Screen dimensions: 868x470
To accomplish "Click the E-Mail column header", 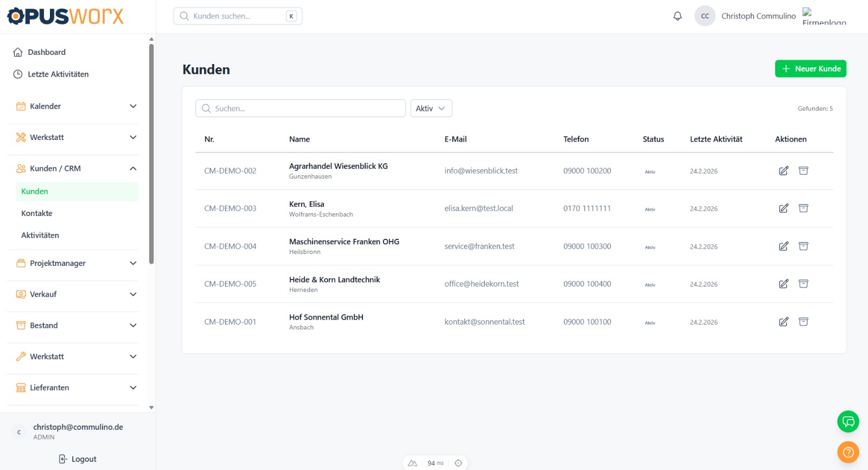I will coord(455,139).
